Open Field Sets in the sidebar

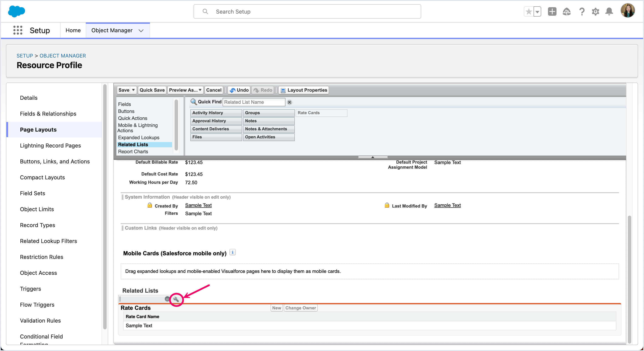click(32, 193)
